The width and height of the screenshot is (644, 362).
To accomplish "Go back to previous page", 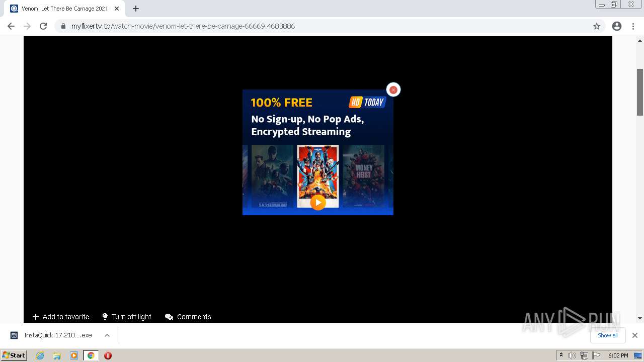I will coord(11,26).
